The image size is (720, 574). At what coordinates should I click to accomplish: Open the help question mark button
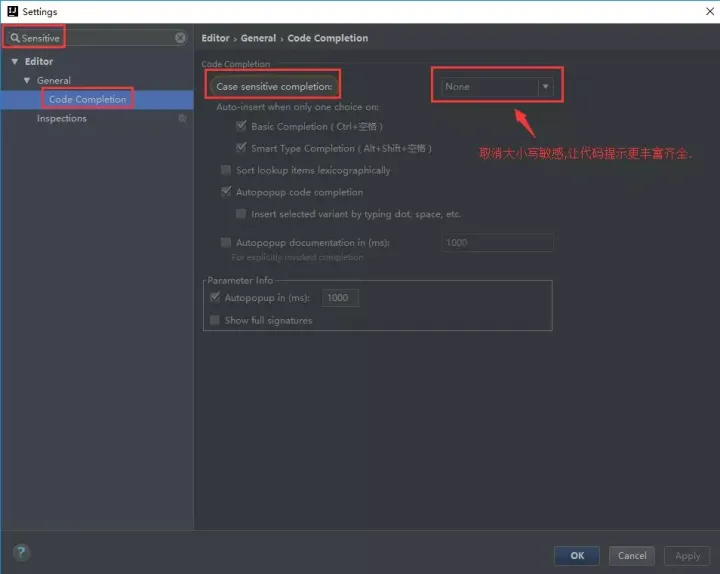[x=21, y=552]
